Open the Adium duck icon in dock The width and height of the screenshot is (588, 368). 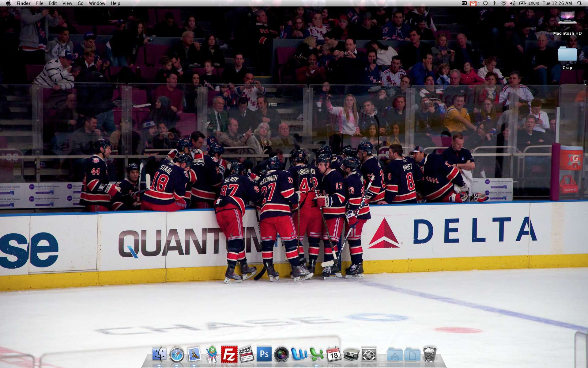(212, 355)
